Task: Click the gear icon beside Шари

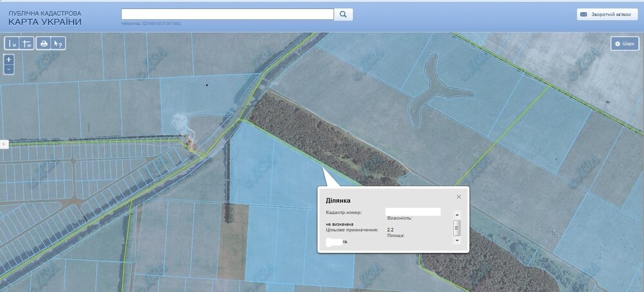Action: pos(617,44)
